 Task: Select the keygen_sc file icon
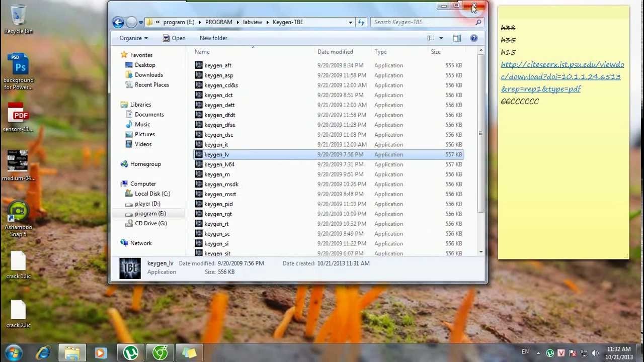pos(199,234)
